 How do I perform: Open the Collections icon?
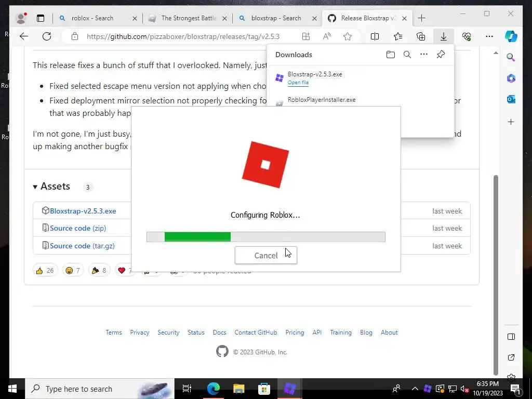click(x=421, y=36)
